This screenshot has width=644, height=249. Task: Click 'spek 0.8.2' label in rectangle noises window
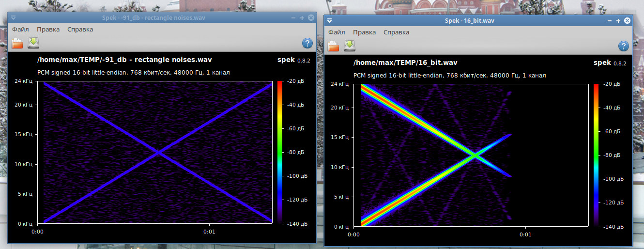click(293, 60)
